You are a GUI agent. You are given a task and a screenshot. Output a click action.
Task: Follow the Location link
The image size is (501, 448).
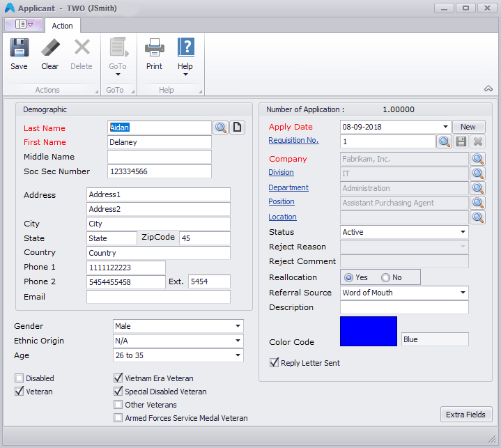282,217
